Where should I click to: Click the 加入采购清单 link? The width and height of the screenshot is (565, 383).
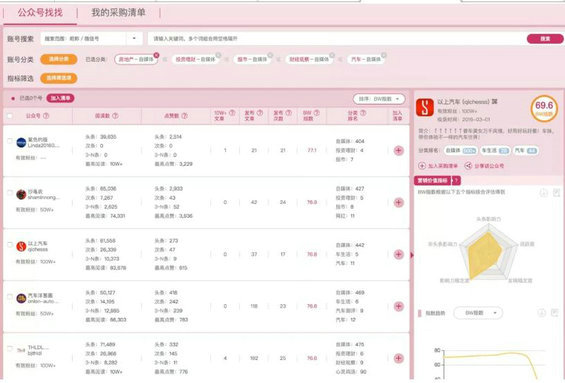(x=442, y=166)
